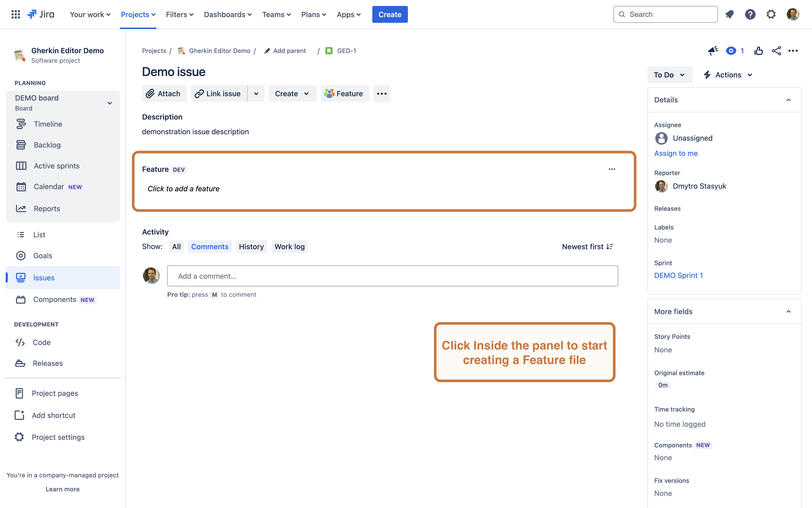The width and height of the screenshot is (812, 508).
Task: Open the help question mark icon
Action: (750, 14)
